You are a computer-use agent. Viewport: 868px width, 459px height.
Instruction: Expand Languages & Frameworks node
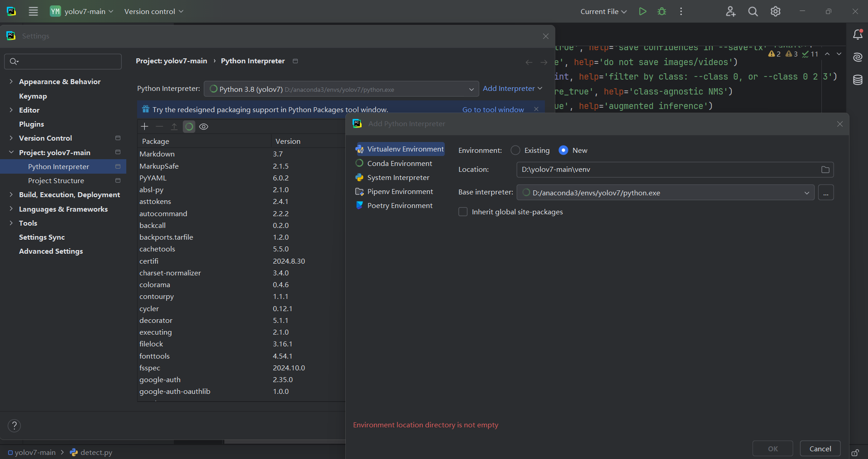click(x=11, y=209)
